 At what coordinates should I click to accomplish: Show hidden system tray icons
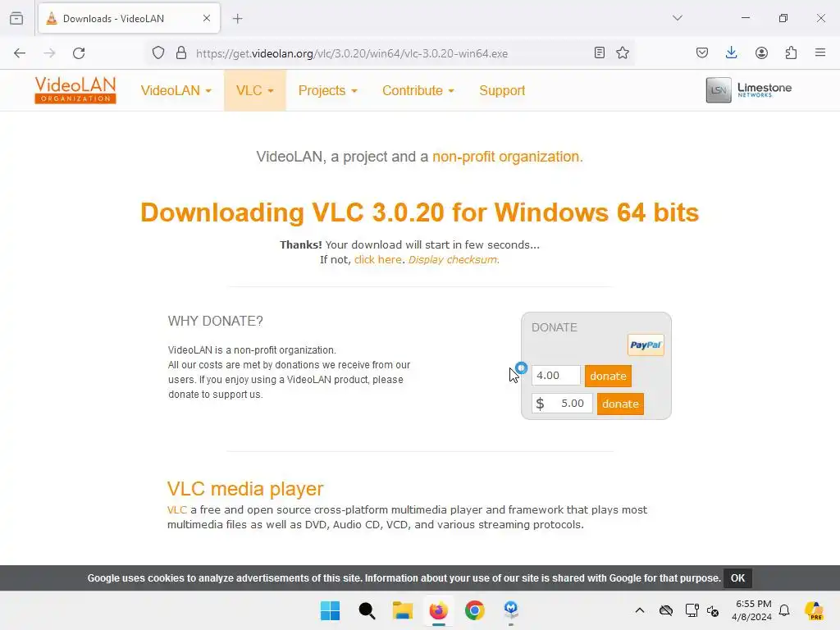[x=640, y=610]
